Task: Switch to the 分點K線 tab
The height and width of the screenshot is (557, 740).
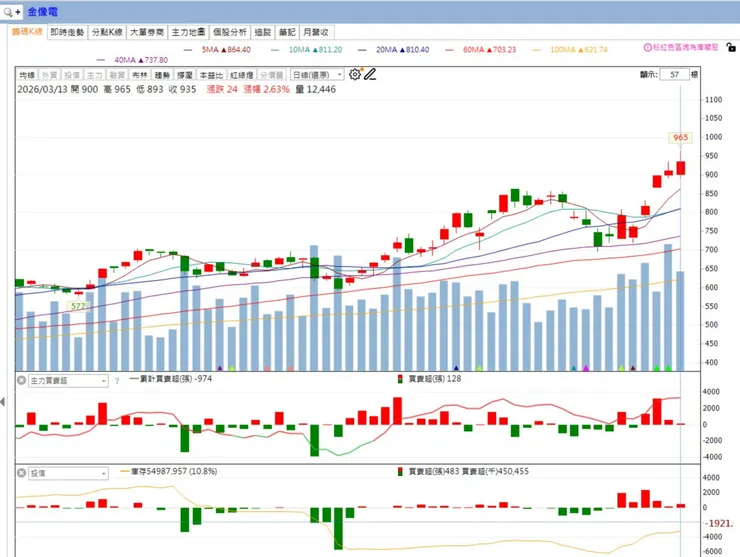Action: (x=107, y=32)
